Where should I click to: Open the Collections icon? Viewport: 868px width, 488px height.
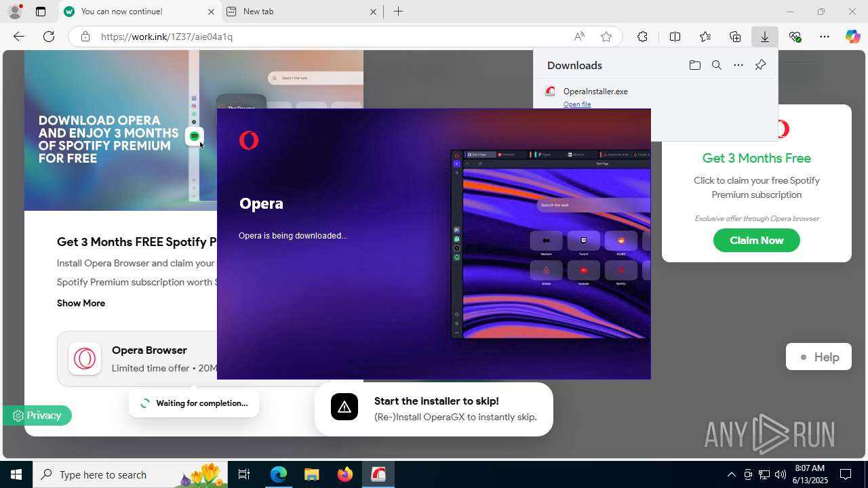coord(735,37)
